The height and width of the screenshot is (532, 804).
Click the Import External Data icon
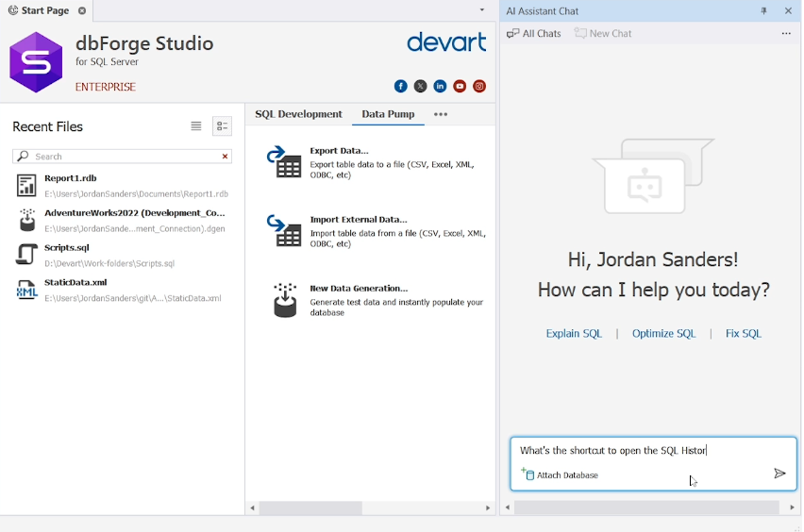pyautogui.click(x=284, y=231)
